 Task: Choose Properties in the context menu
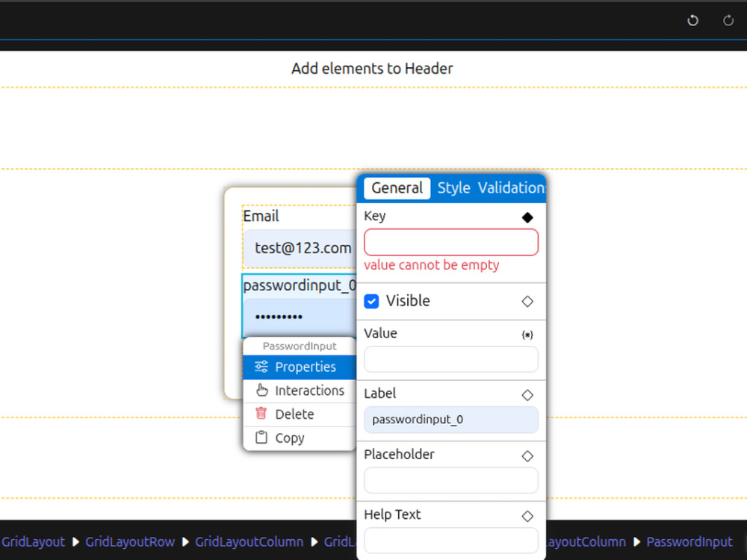(300, 367)
